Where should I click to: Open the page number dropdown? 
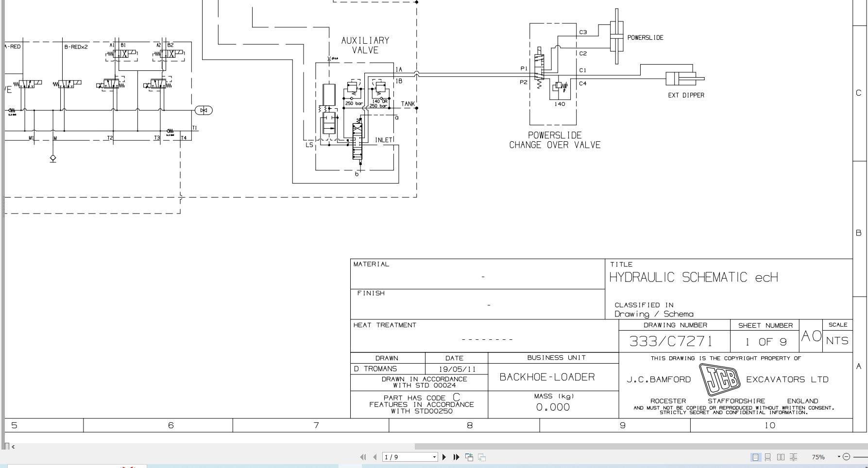point(434,457)
